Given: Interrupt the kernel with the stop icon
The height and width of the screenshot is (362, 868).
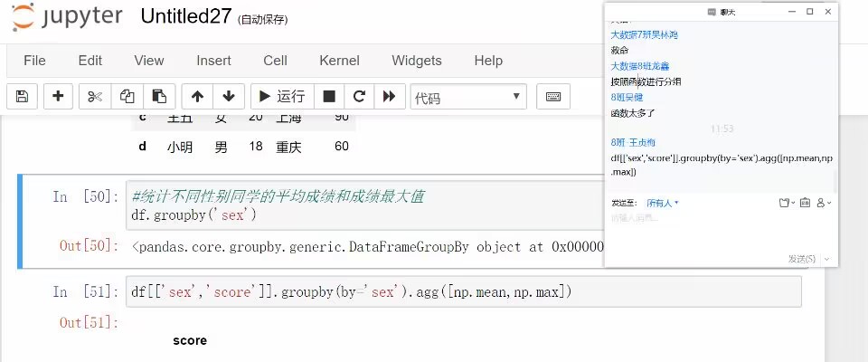Looking at the screenshot, I should pyautogui.click(x=329, y=96).
